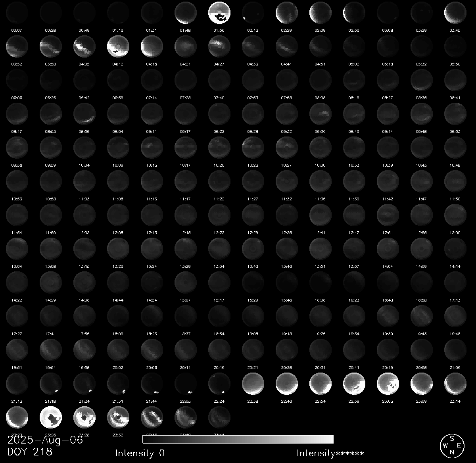The height and width of the screenshot is (463, 476).
Task: Select the 04:27 aurora thumbnail
Action: point(219,47)
